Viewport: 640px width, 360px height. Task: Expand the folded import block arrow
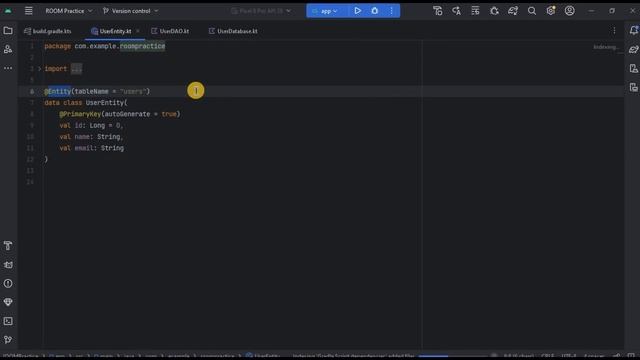(x=40, y=69)
